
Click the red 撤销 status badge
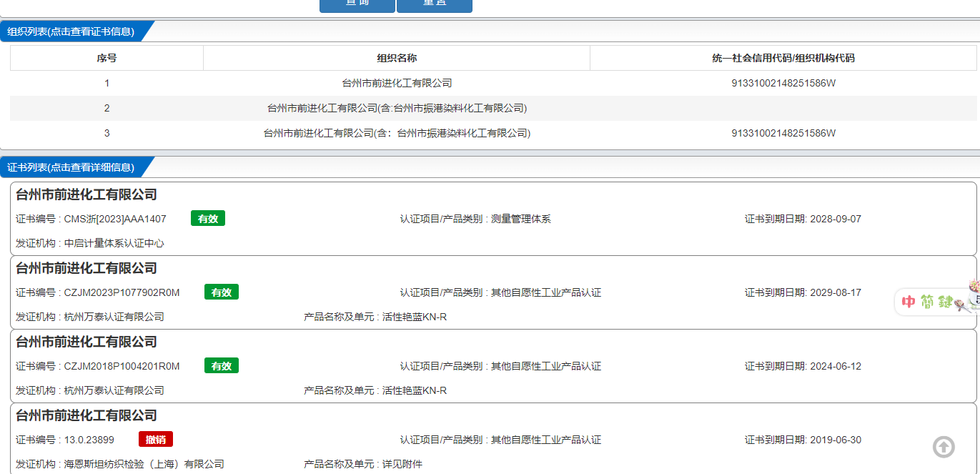(x=156, y=440)
